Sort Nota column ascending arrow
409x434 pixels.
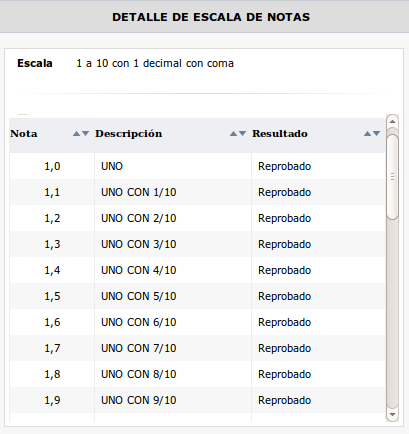tap(76, 134)
